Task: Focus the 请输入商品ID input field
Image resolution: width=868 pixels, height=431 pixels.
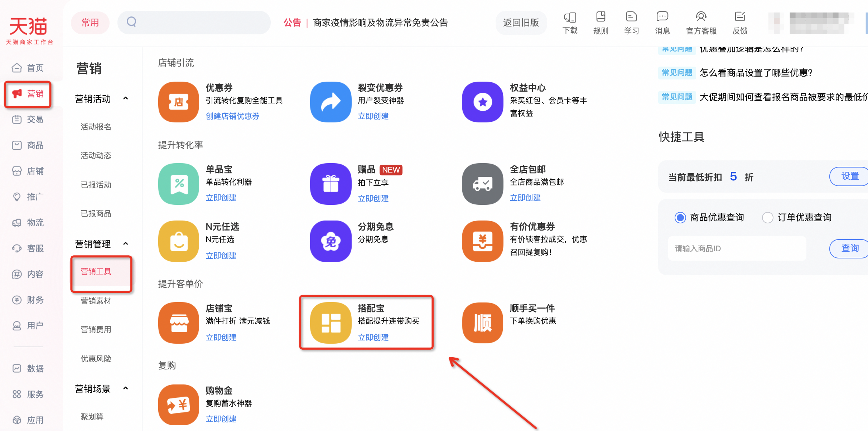Action: pos(737,248)
